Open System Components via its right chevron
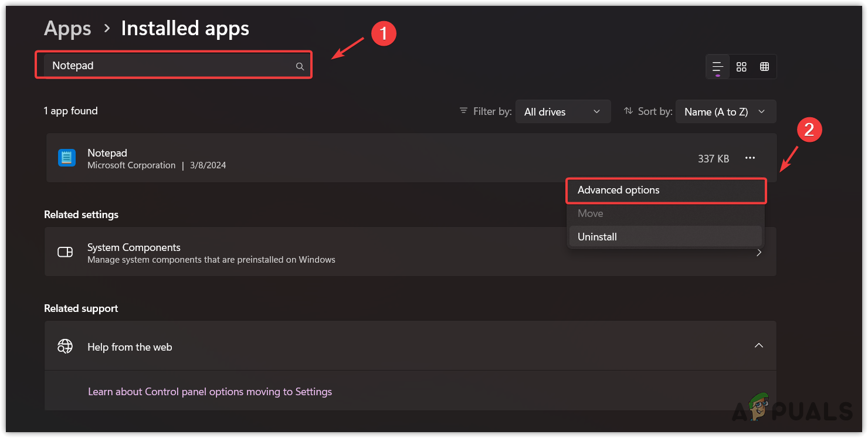This screenshot has width=868, height=438. (x=759, y=253)
